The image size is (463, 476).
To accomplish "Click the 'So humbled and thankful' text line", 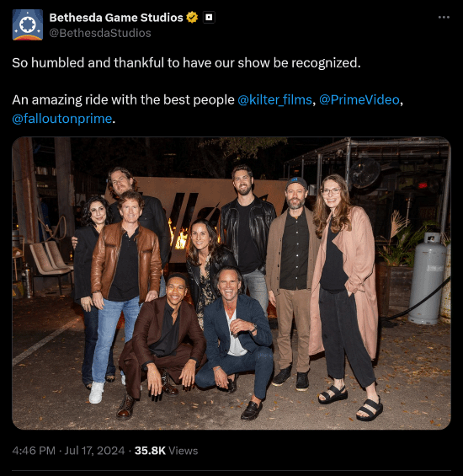I will pos(186,63).
